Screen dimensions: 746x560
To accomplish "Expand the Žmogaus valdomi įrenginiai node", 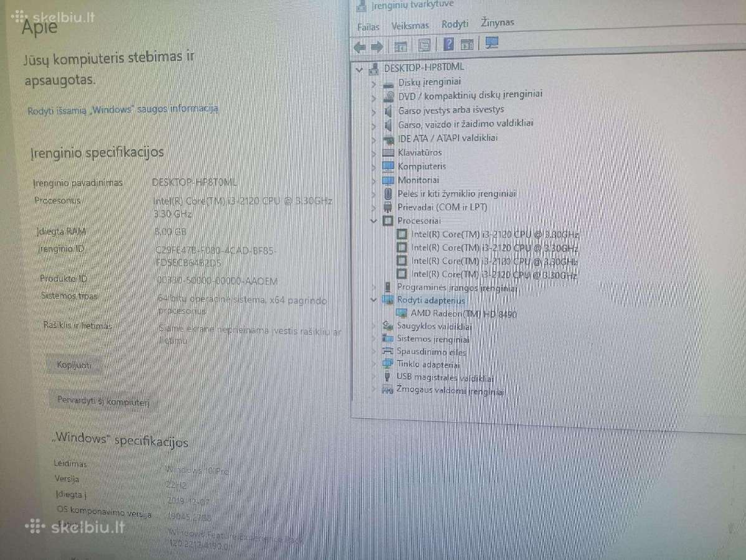I will pyautogui.click(x=374, y=390).
